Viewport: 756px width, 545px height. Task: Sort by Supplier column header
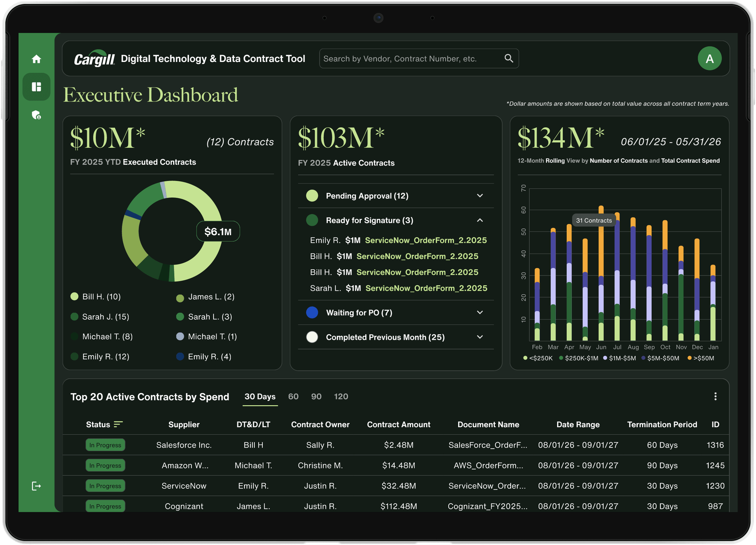pos(184,425)
